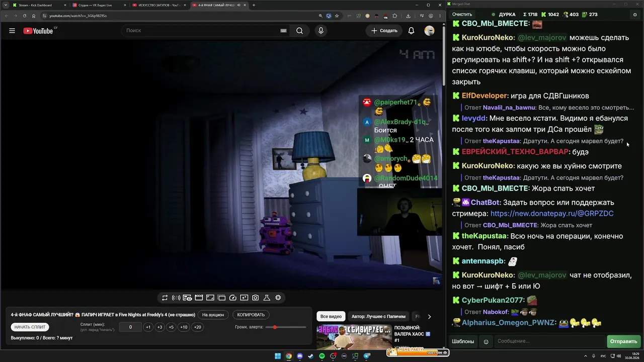Click the zoom magnifier icon in address bar

(x=320, y=16)
